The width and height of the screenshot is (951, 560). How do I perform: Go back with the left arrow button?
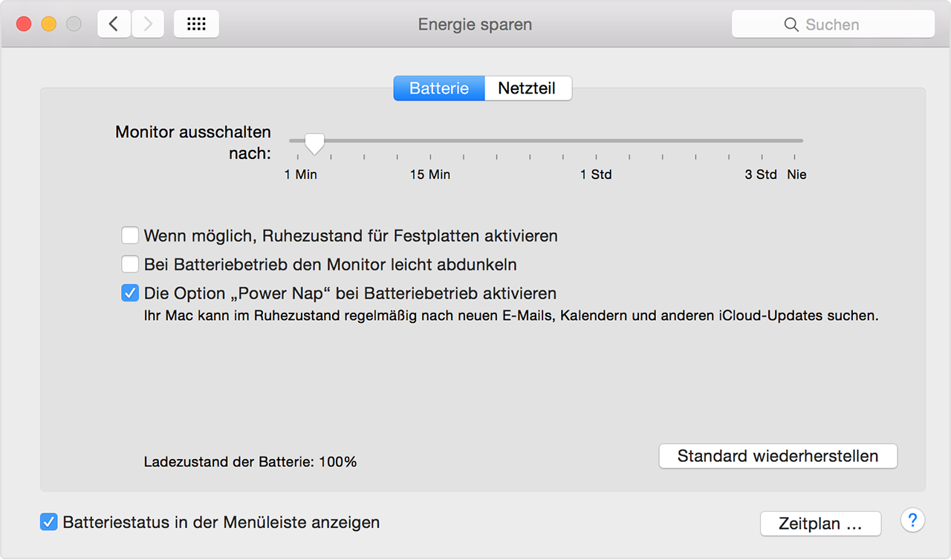point(114,24)
